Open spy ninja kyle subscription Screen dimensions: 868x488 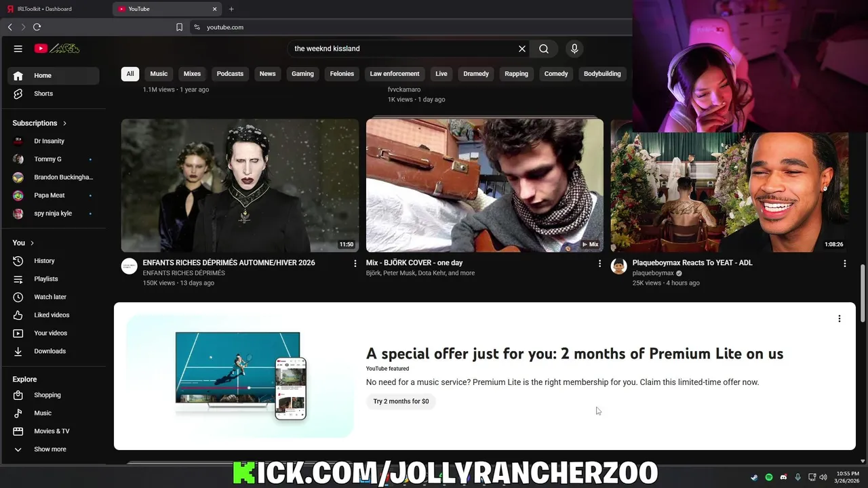(54, 213)
